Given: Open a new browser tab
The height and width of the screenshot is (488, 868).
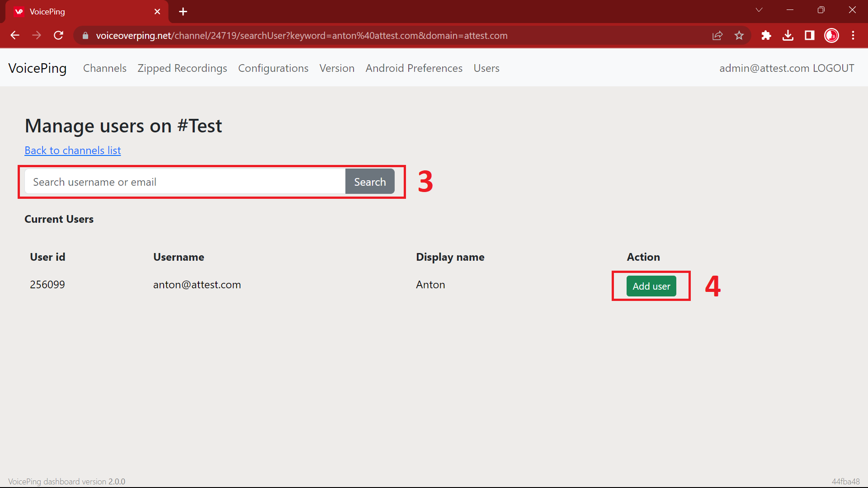Looking at the screenshot, I should pyautogui.click(x=183, y=12).
